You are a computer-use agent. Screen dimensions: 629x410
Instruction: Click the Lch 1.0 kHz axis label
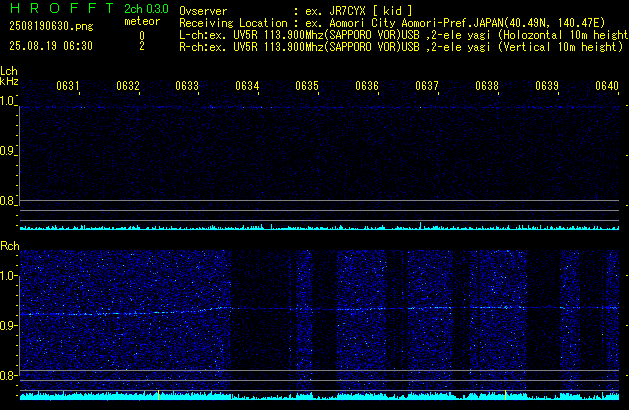point(7,101)
